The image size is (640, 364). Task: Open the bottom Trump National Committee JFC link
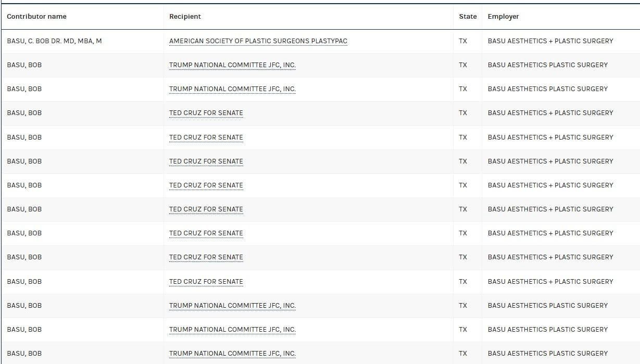(232, 353)
